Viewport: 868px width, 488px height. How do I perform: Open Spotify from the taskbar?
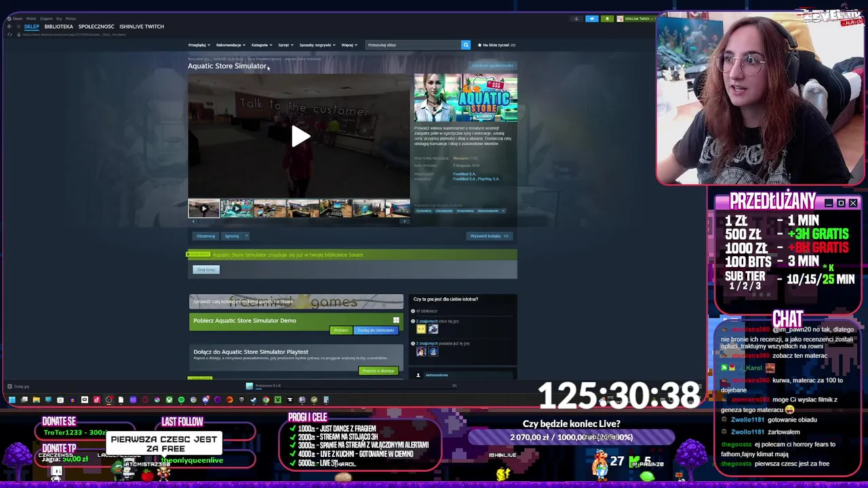click(x=181, y=400)
